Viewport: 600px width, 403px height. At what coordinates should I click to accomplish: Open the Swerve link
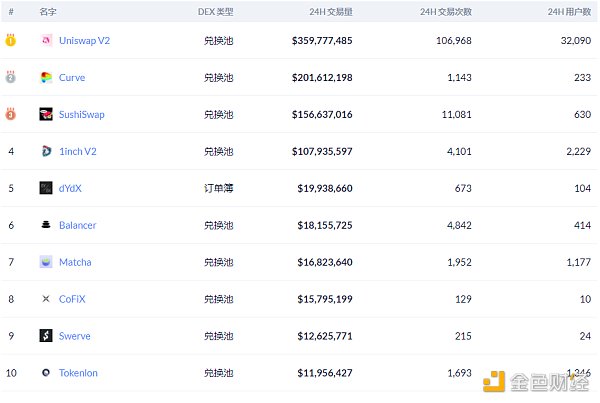[75, 336]
